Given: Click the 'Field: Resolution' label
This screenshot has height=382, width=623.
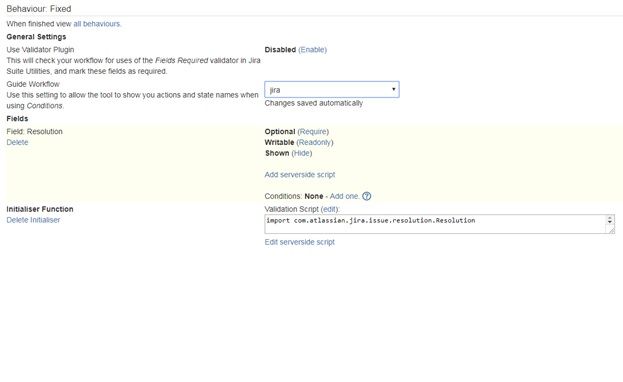Looking at the screenshot, I should point(34,132).
